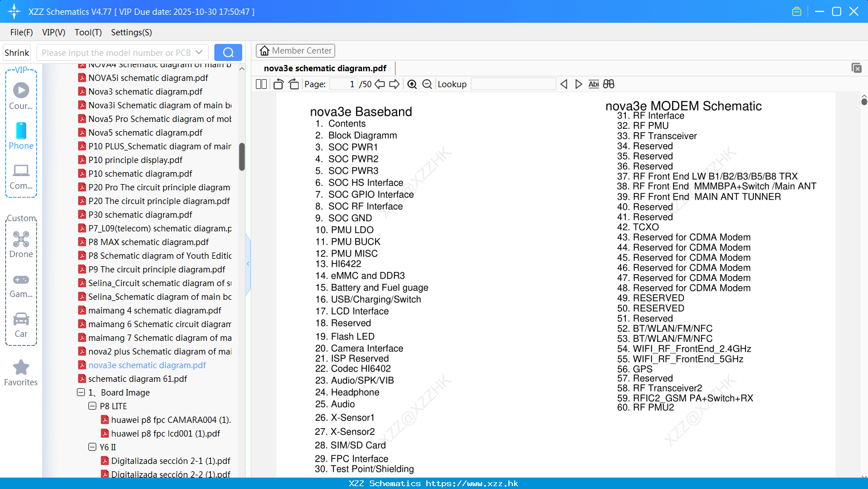Open Nova5 Pro Schematic diagram file
868x489 pixels.
[x=160, y=119]
